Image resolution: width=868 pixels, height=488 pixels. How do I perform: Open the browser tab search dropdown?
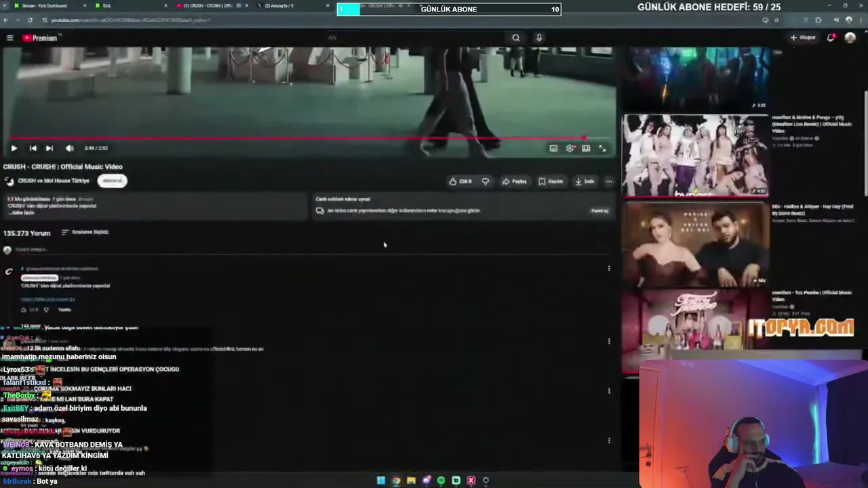(x=5, y=5)
